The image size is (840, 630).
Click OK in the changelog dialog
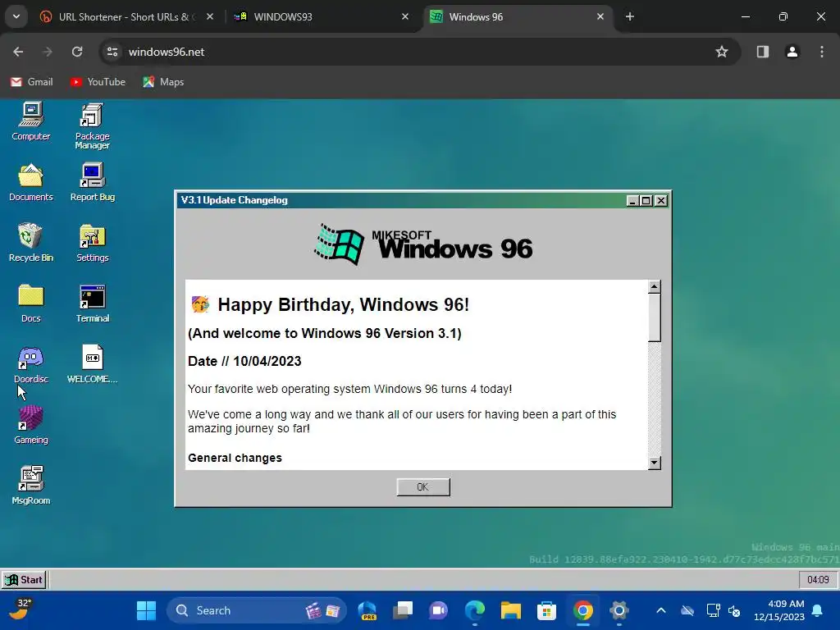click(x=423, y=487)
